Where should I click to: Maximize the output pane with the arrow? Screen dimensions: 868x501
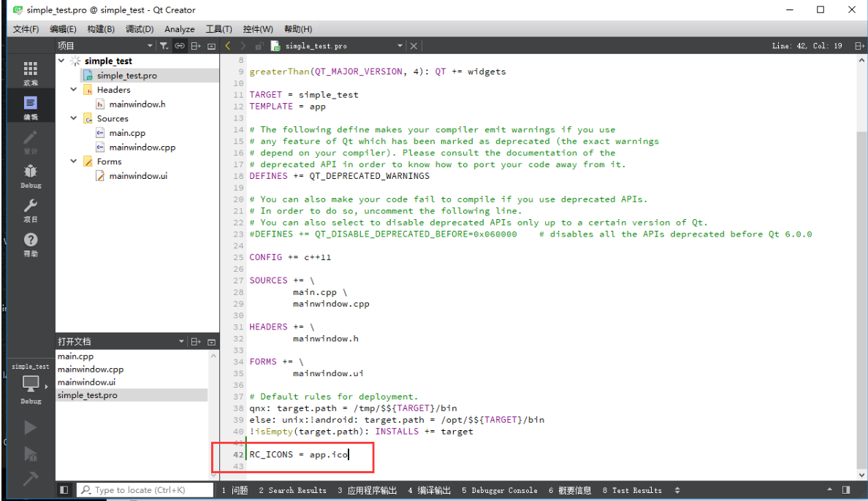tap(829, 490)
